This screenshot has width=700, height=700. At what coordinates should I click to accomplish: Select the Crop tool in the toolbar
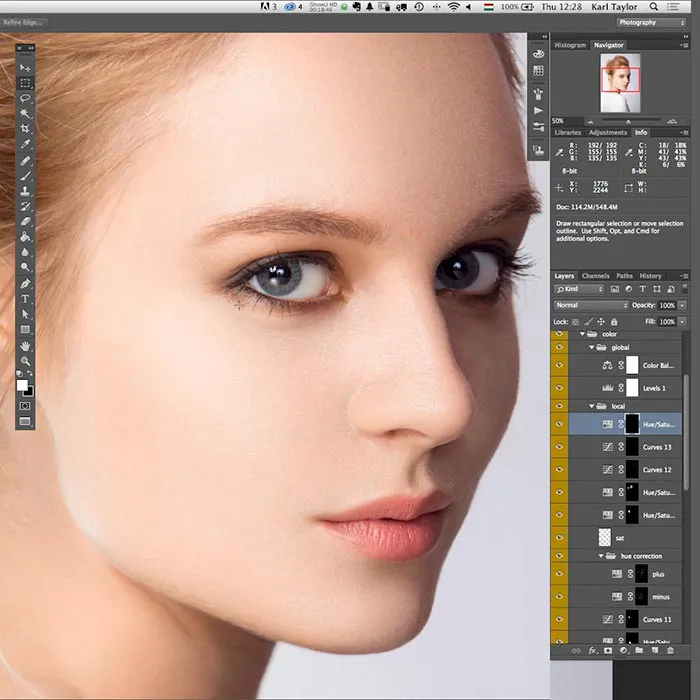click(x=26, y=130)
